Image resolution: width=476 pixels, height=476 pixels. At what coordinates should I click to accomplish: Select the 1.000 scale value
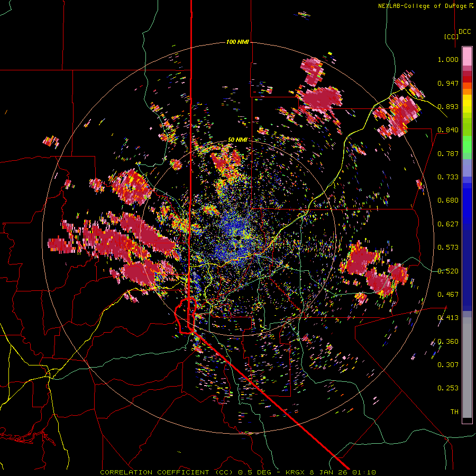pyautogui.click(x=448, y=59)
